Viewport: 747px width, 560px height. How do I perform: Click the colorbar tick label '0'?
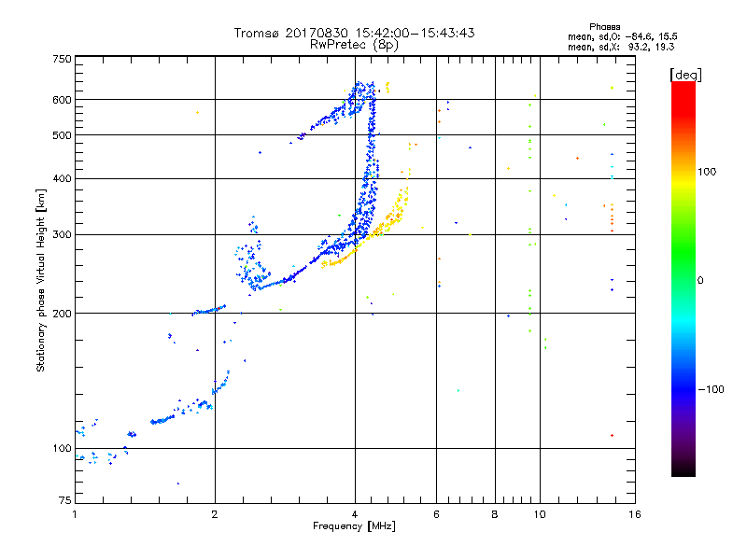[700, 280]
